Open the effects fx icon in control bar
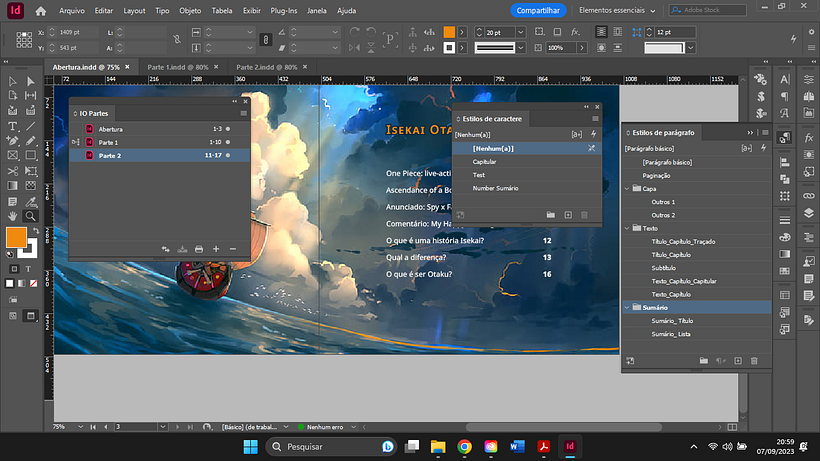 575,32
